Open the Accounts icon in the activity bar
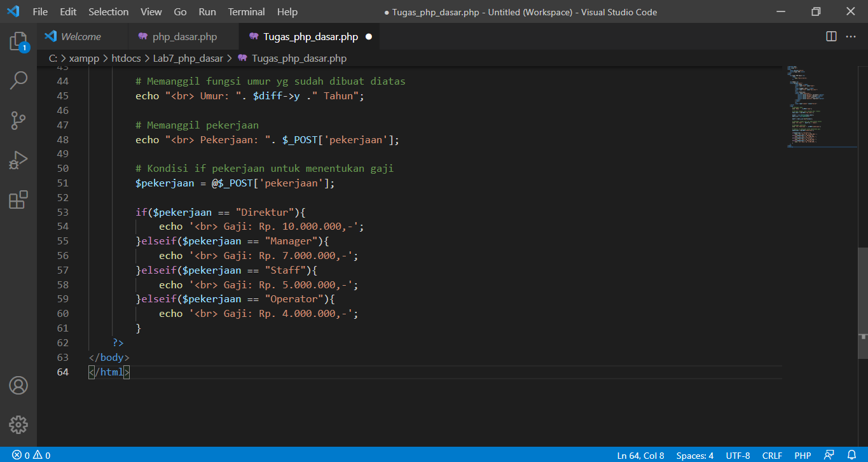Viewport: 868px width, 462px height. [x=18, y=385]
